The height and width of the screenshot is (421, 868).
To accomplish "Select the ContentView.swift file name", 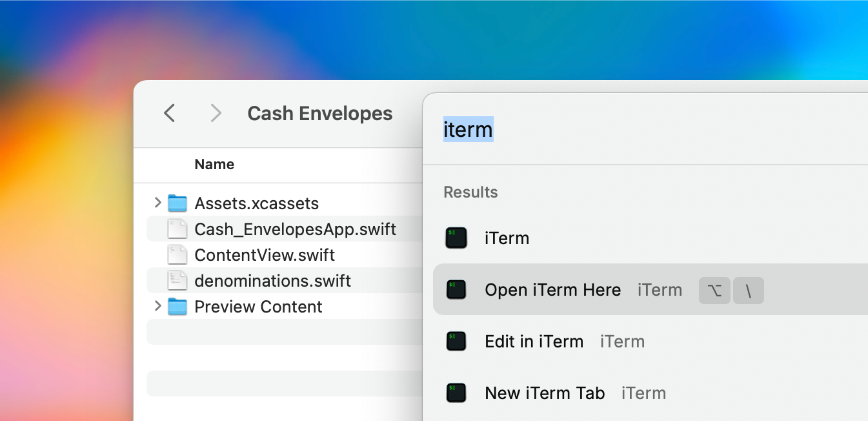I will (x=265, y=255).
